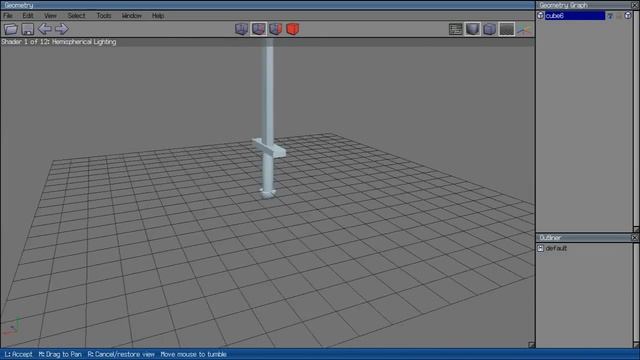Click the Outliner panel title
Image resolution: width=640 pixels, height=360 pixels.
pos(550,238)
